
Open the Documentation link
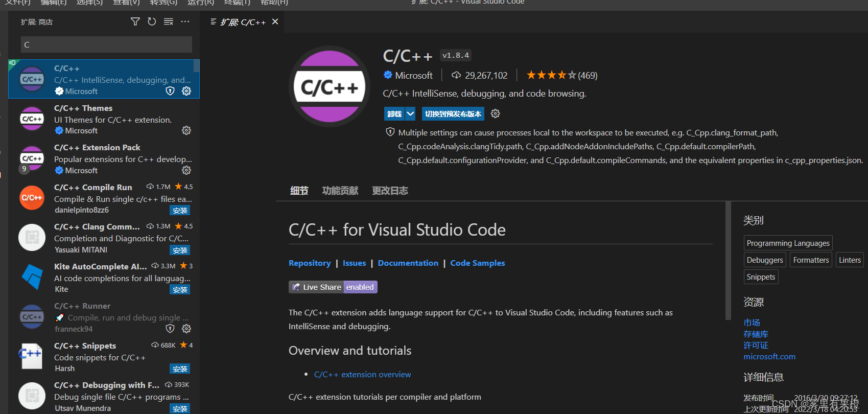pyautogui.click(x=408, y=263)
